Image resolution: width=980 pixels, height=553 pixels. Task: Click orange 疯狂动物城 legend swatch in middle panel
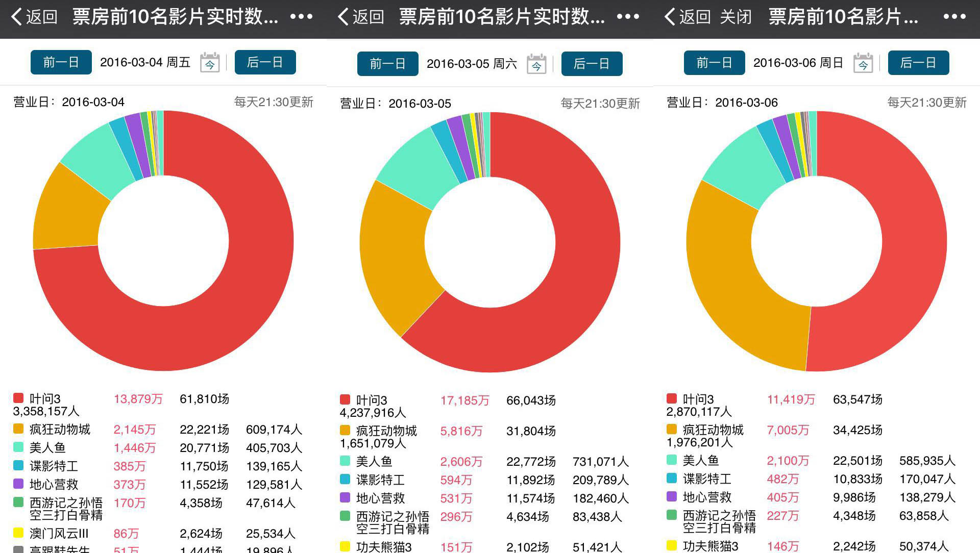pos(345,430)
